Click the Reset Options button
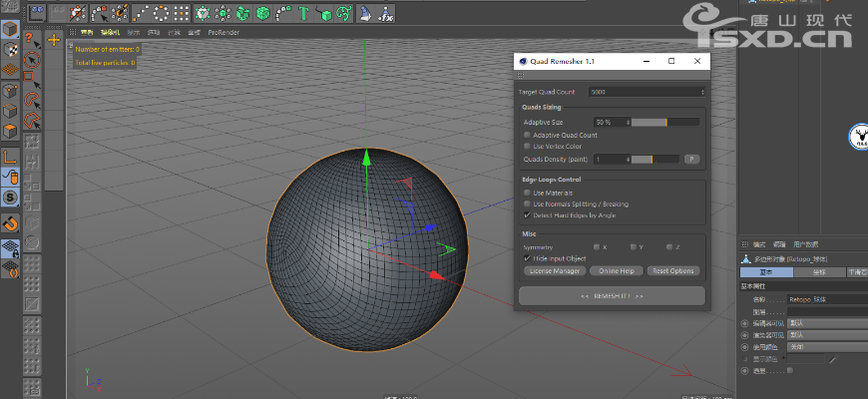This screenshot has height=399, width=868. 673,270
